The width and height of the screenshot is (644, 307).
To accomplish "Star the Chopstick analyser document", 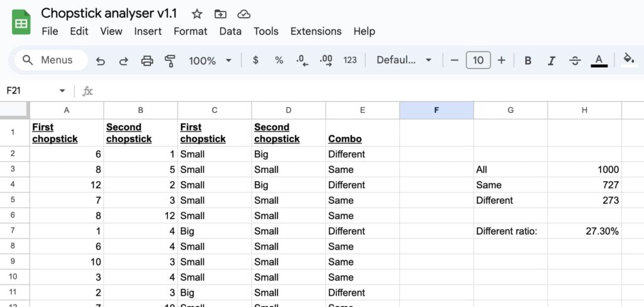I will tap(197, 14).
